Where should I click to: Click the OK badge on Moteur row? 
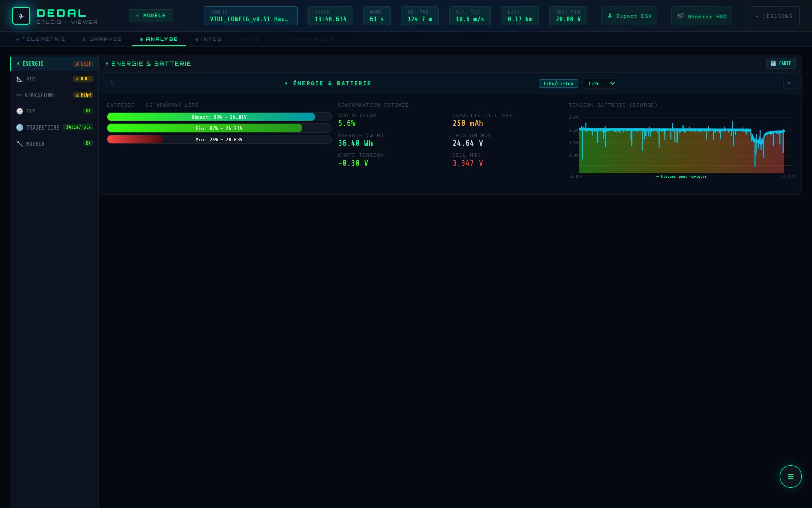tap(88, 143)
